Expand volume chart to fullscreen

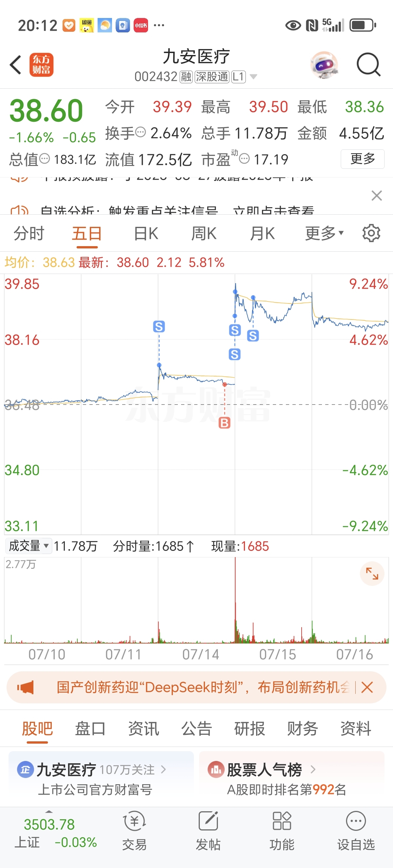coord(372,574)
